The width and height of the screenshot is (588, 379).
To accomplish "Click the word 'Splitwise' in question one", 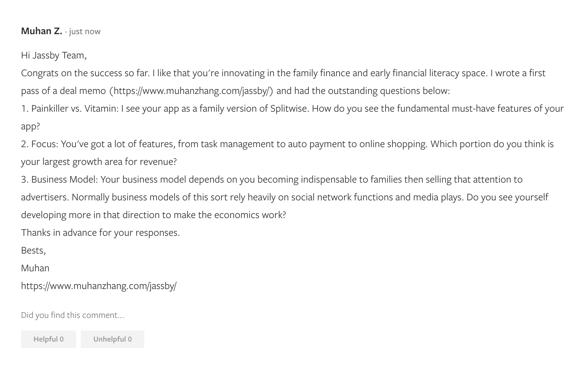I will [x=289, y=108].
